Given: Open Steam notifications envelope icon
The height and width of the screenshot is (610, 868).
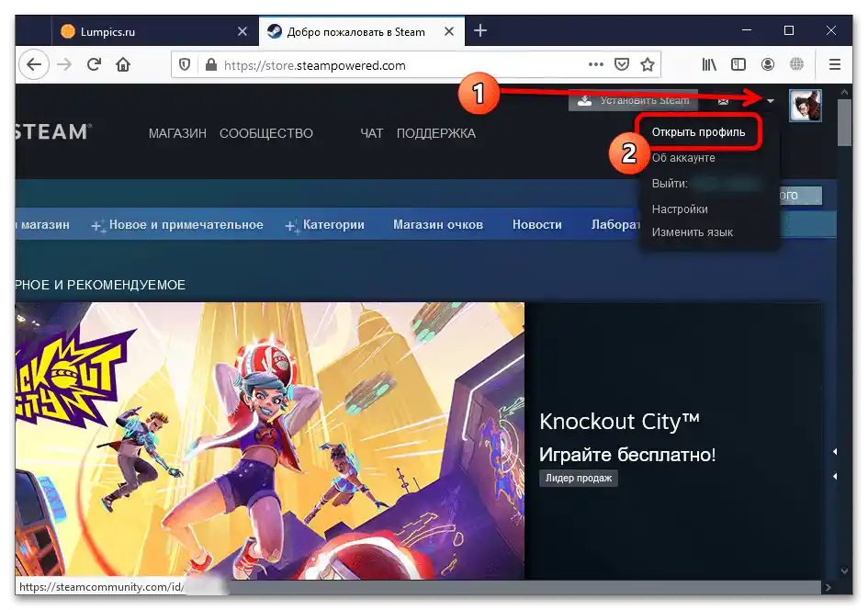Looking at the screenshot, I should pyautogui.click(x=723, y=101).
